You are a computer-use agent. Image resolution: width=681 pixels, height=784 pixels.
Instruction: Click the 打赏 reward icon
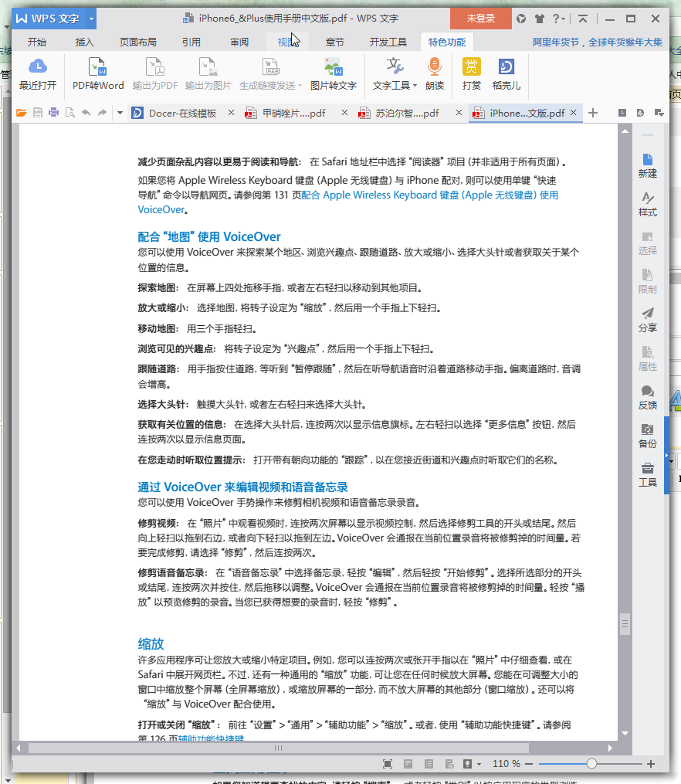click(471, 67)
